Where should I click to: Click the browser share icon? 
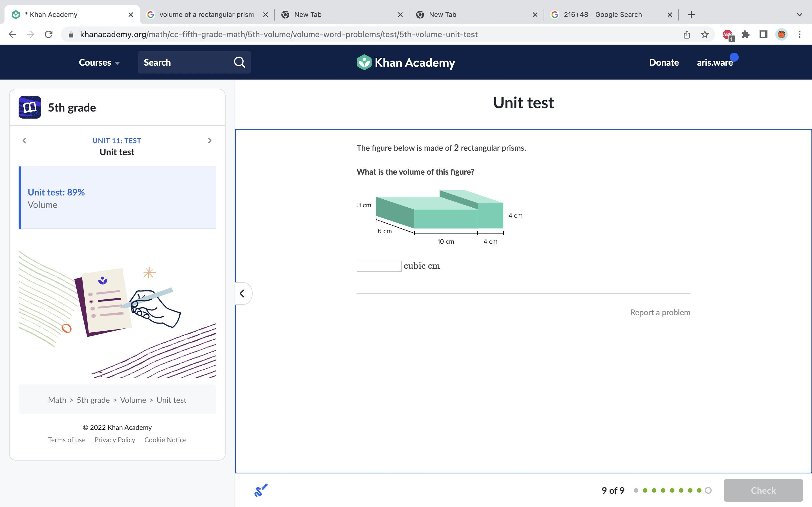coord(687,35)
